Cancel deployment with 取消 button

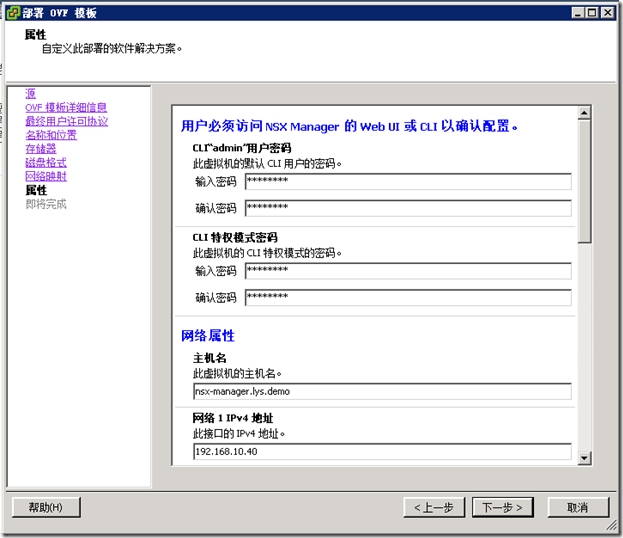point(578,507)
